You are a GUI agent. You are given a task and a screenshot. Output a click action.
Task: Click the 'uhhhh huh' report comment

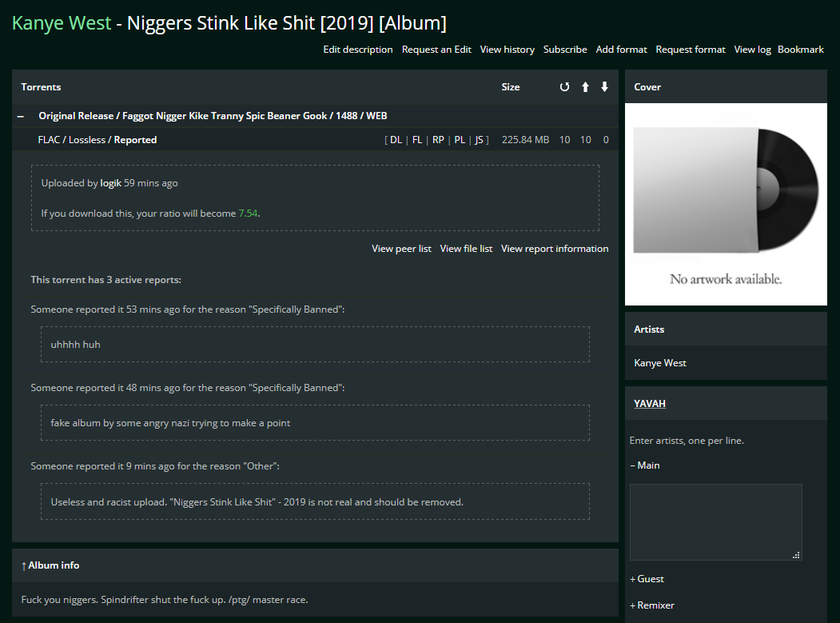[76, 345]
